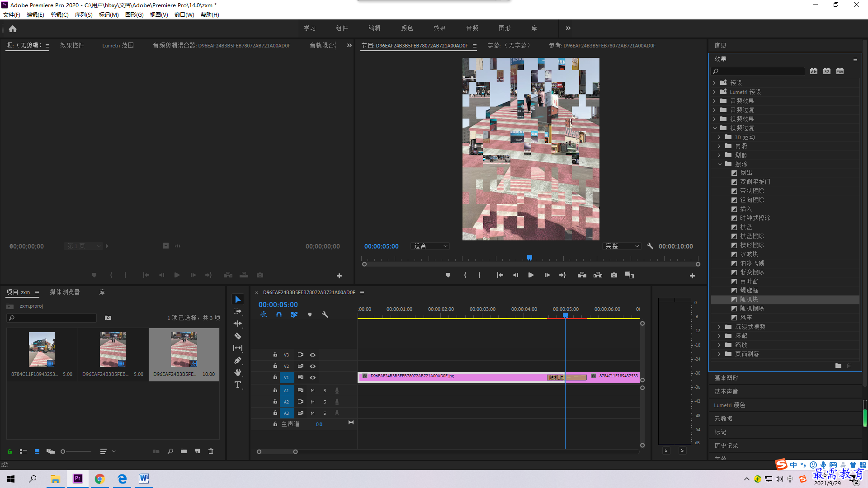
Task: Open timeline display settings wrench
Action: 325,314
